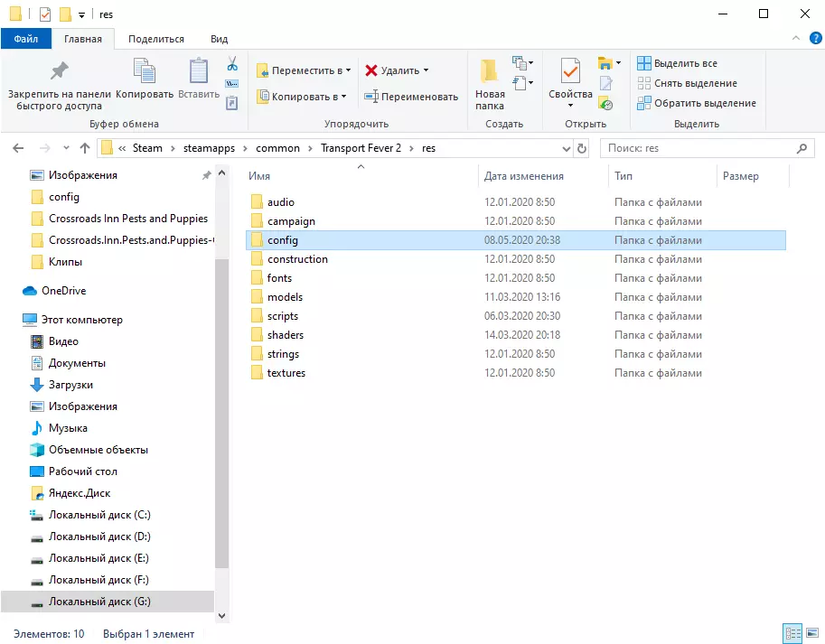Open the Копировать в dropdown
The height and width of the screenshot is (644, 825).
point(302,97)
